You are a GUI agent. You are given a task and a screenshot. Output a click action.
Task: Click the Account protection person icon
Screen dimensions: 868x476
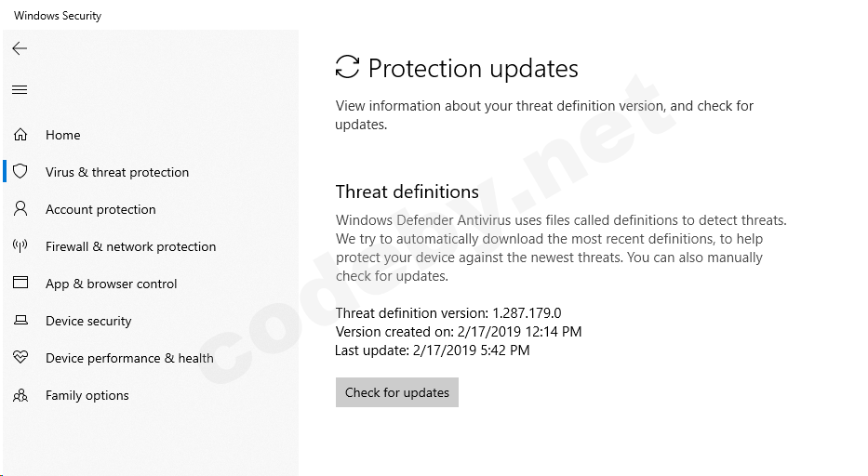click(x=20, y=209)
